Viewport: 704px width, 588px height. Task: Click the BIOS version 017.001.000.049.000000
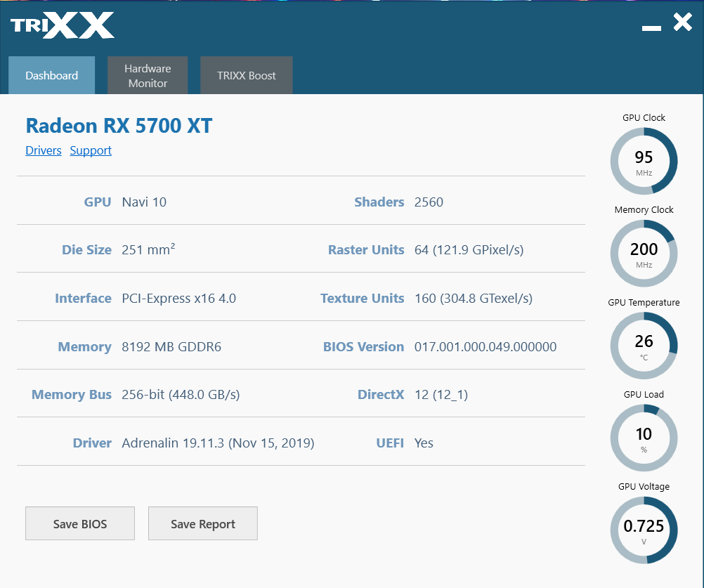tap(485, 347)
